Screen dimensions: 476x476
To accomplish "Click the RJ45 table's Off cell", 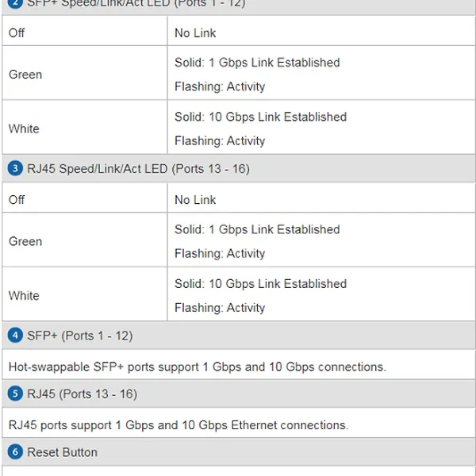I will (x=17, y=200).
